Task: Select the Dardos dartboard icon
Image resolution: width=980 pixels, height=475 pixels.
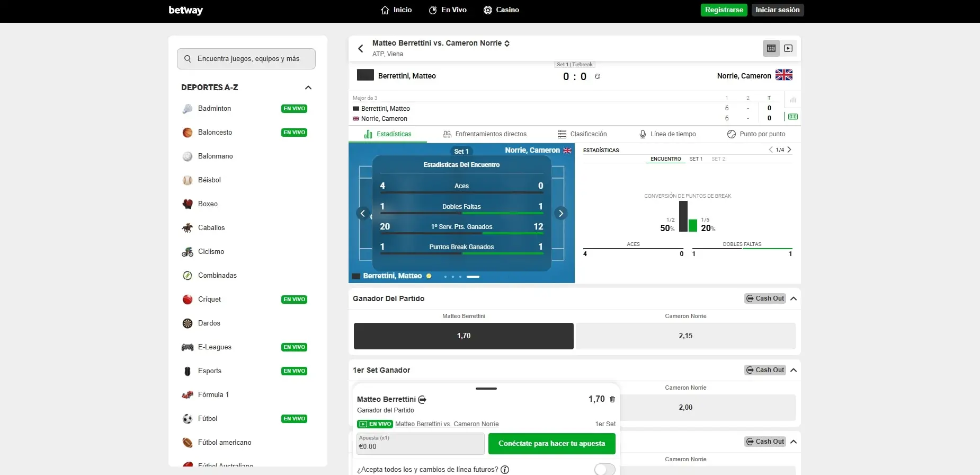Action: pos(188,323)
